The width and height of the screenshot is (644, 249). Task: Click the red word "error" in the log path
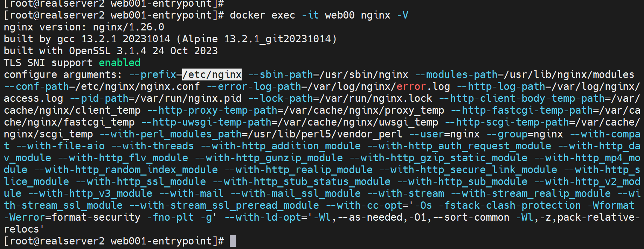[411, 86]
